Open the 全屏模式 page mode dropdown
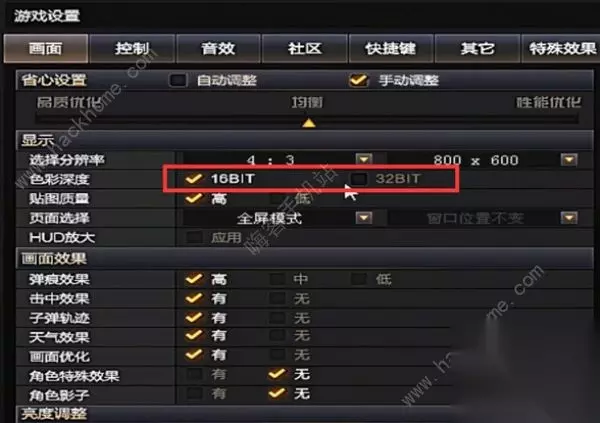The width and height of the screenshot is (600, 423). tap(364, 218)
